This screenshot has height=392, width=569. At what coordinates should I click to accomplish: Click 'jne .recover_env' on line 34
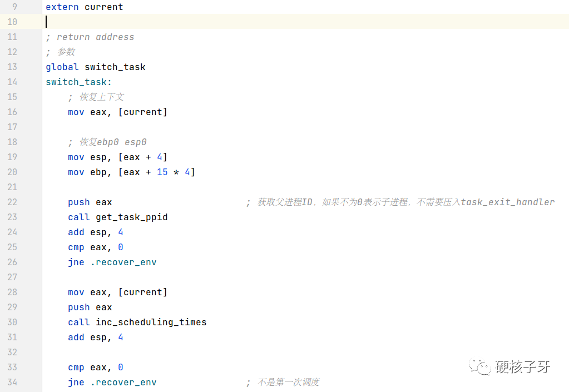pyautogui.click(x=112, y=382)
